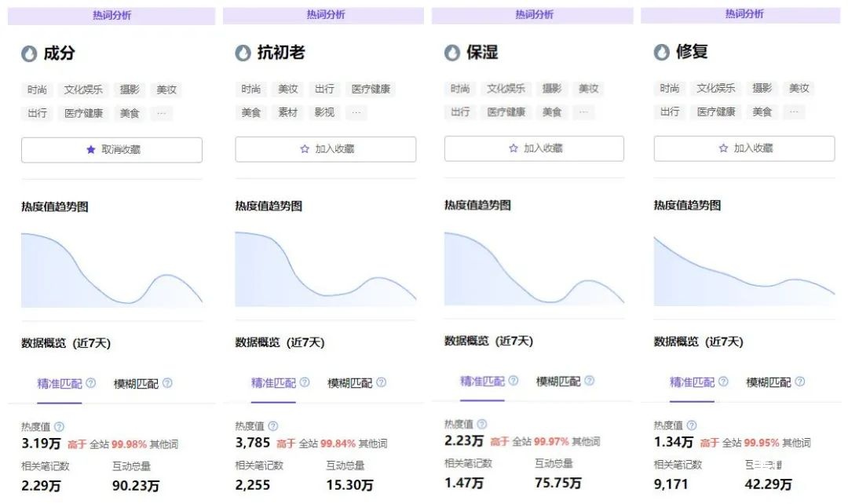This screenshot has width=848, height=504.
Task: Expand more tags ellipsis under 抗初老
Action: [356, 112]
